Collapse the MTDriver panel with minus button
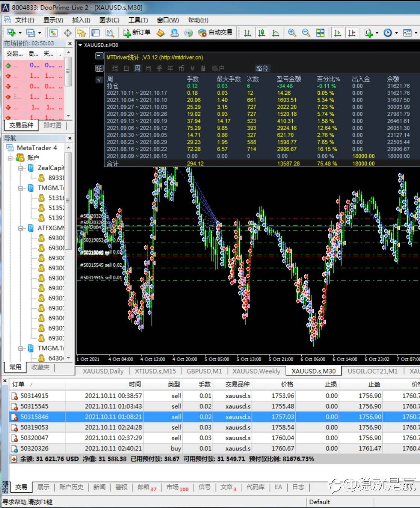 click(x=99, y=56)
